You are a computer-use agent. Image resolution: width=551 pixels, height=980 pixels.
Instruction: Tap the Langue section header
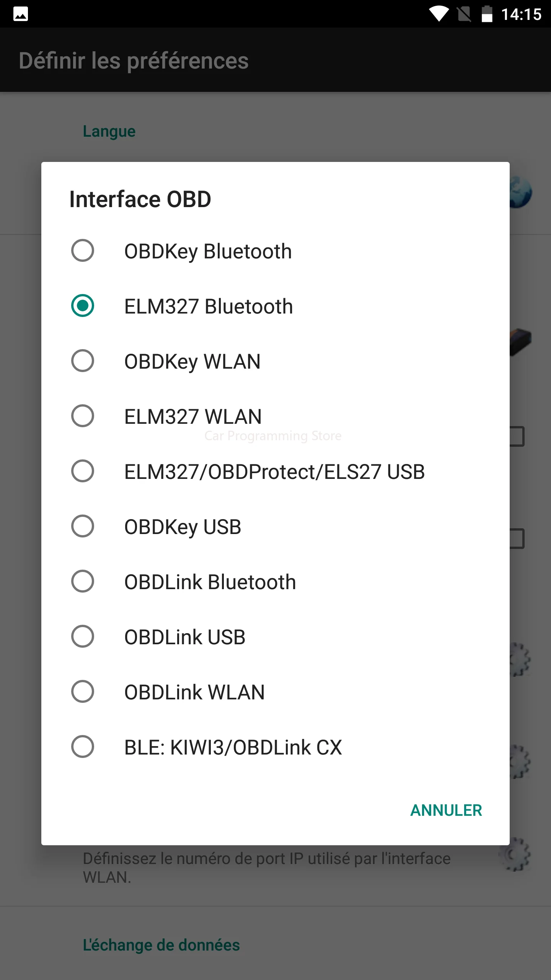click(109, 131)
